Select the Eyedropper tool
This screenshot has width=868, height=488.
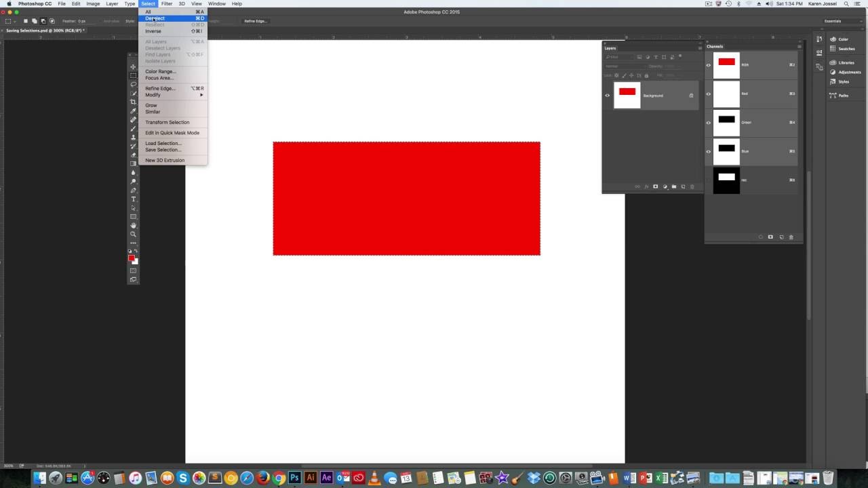pyautogui.click(x=133, y=111)
